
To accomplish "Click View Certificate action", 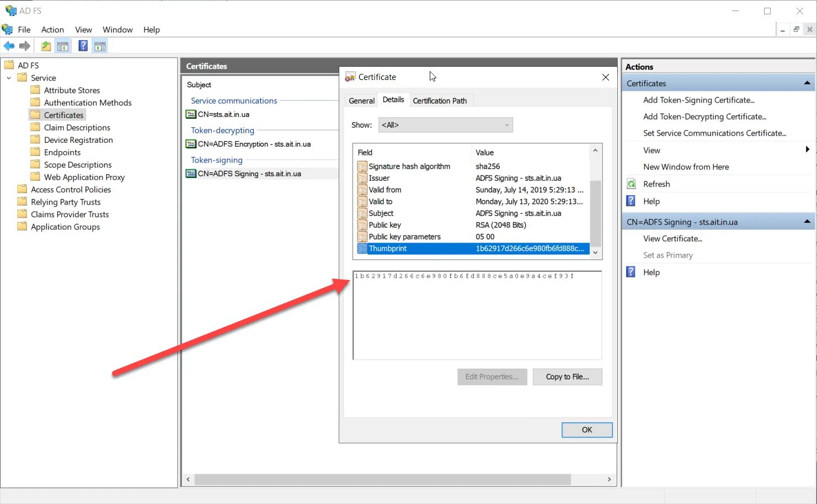I will point(672,239).
